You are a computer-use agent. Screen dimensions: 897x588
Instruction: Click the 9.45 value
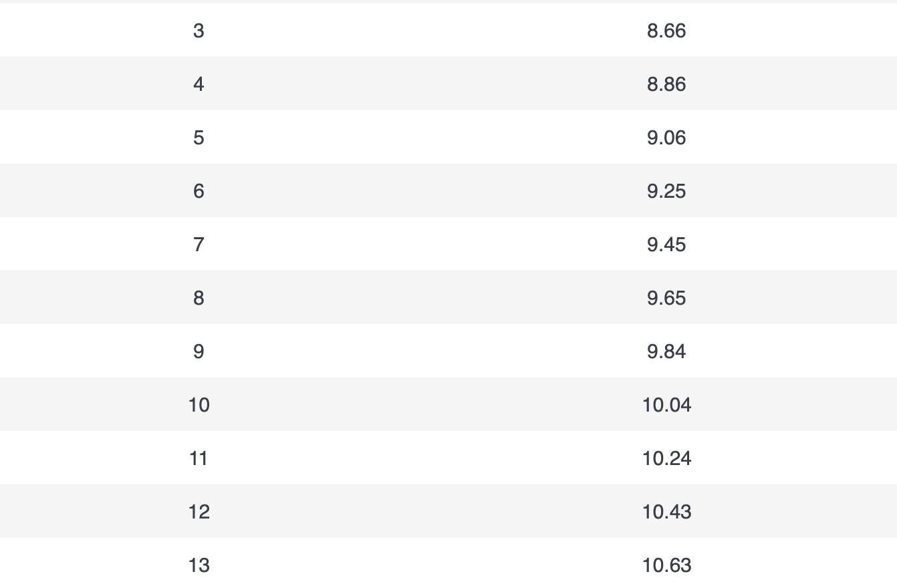point(666,245)
